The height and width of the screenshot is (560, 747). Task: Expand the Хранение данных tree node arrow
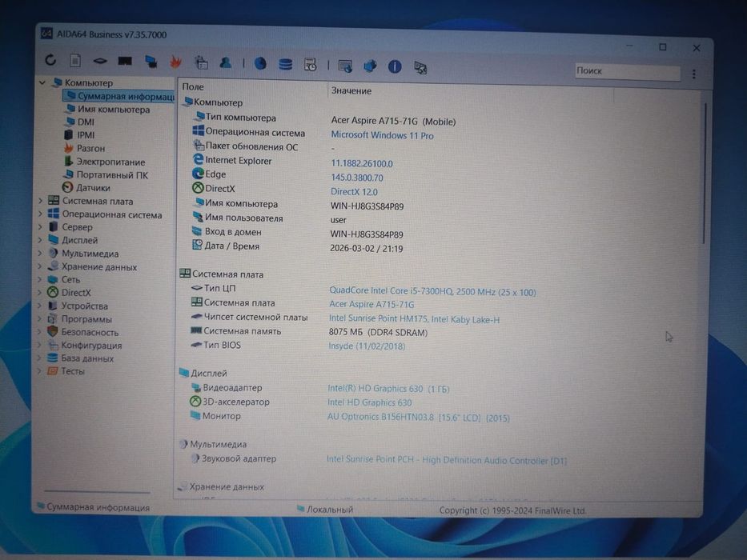(x=41, y=266)
